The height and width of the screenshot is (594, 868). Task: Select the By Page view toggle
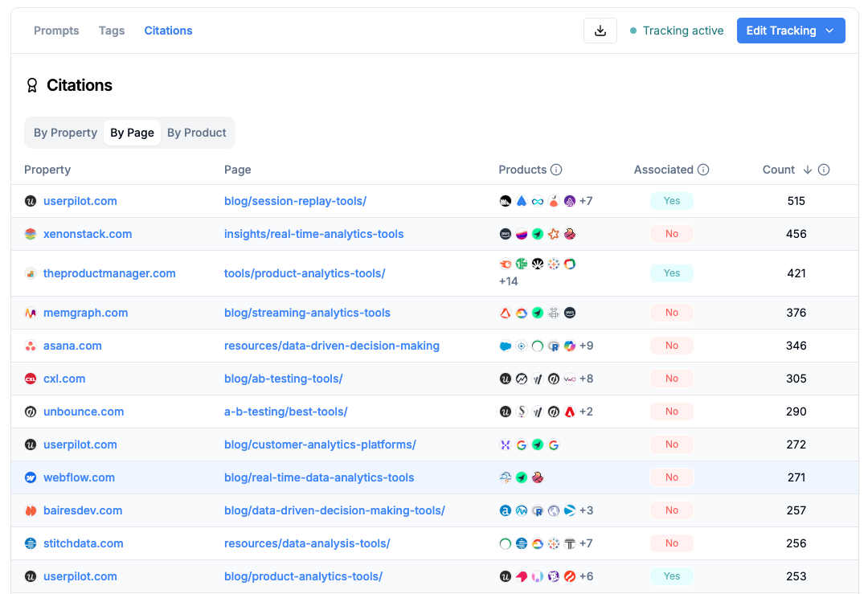pyautogui.click(x=132, y=133)
